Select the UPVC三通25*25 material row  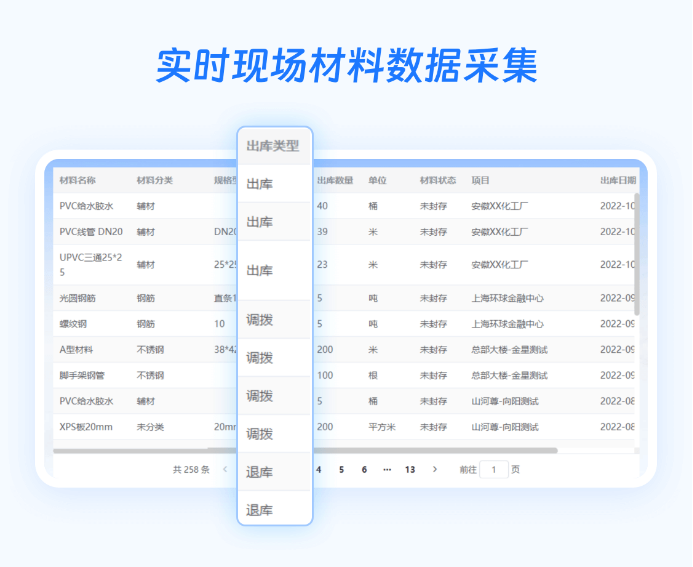click(x=90, y=264)
